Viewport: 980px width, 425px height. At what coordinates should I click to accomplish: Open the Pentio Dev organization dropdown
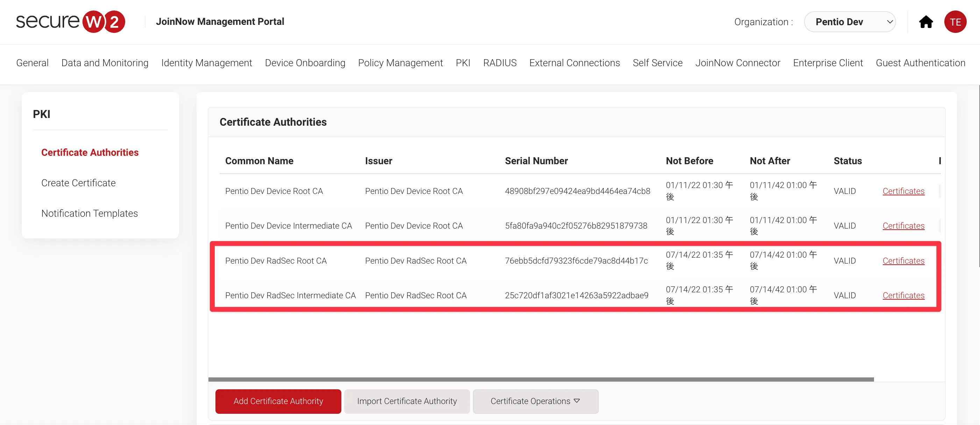(x=850, y=22)
